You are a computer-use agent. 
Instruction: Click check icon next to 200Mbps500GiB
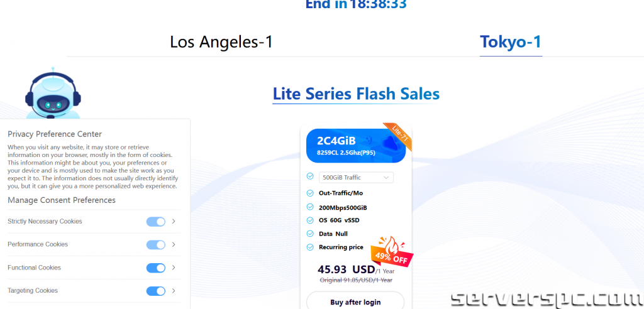pyautogui.click(x=309, y=207)
